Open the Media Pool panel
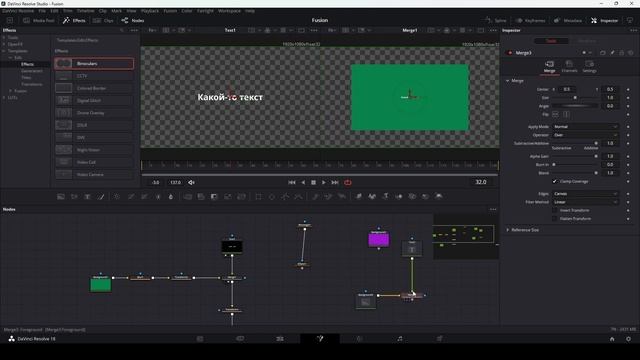The image size is (640, 360). pyautogui.click(x=39, y=20)
